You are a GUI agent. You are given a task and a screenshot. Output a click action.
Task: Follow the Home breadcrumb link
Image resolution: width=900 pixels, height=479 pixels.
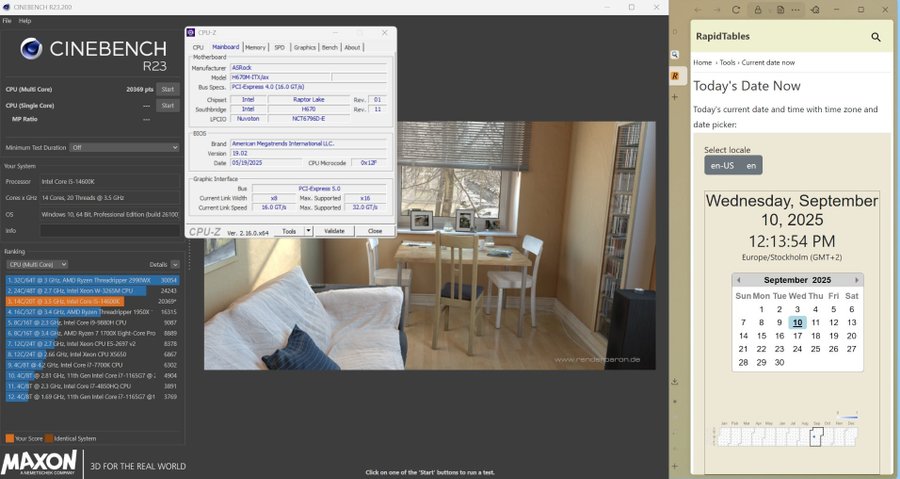(702, 63)
